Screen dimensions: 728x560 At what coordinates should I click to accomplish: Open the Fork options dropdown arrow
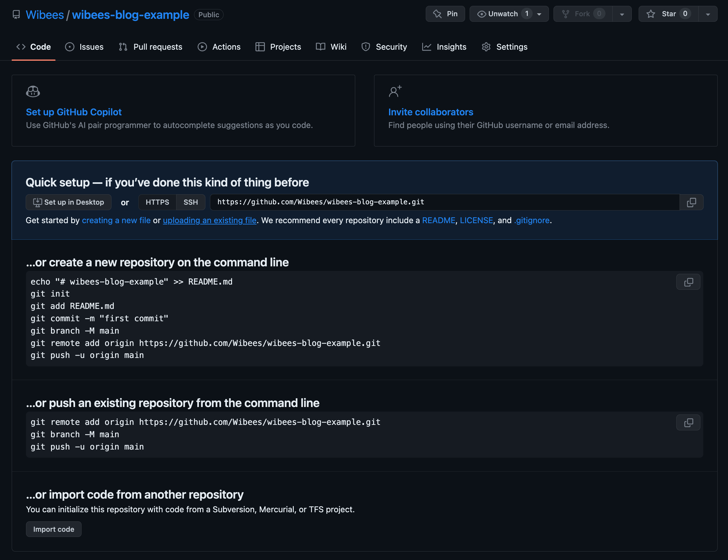pos(622,14)
